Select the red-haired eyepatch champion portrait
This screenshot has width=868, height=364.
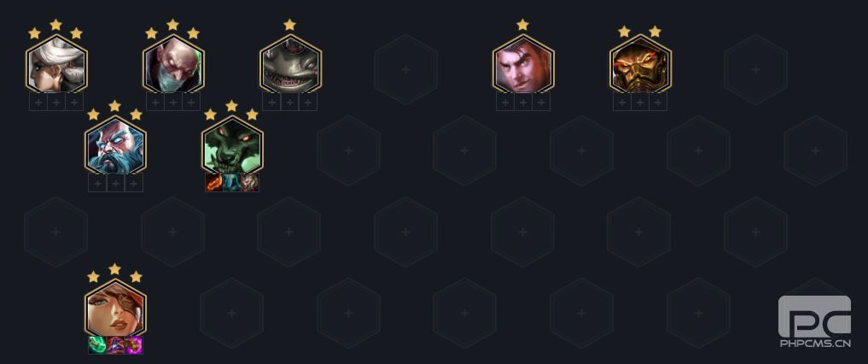115,308
